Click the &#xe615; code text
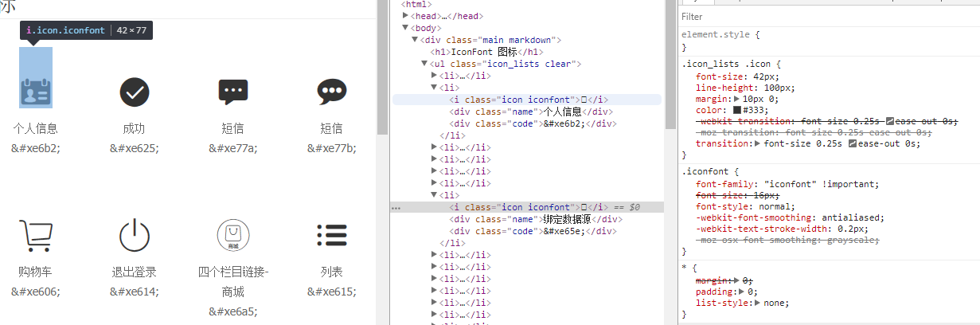Viewport: 980px width, 325px height. coord(332,292)
